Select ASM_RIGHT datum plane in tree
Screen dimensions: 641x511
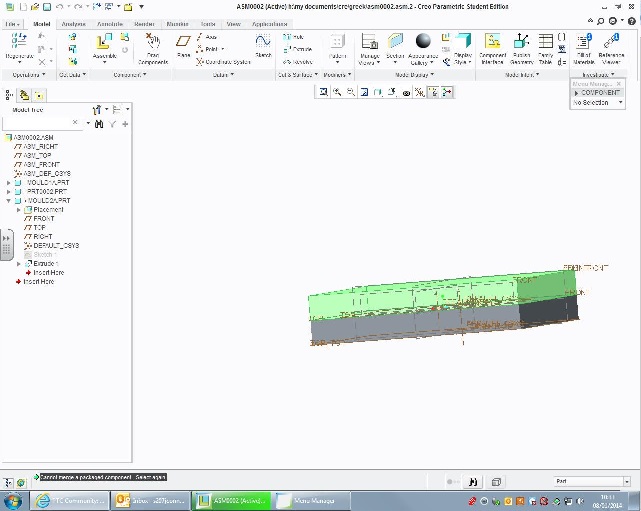point(36,146)
